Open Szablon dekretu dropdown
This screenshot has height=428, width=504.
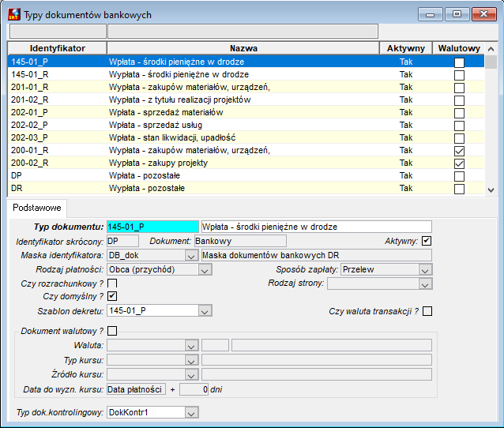pyautogui.click(x=205, y=311)
